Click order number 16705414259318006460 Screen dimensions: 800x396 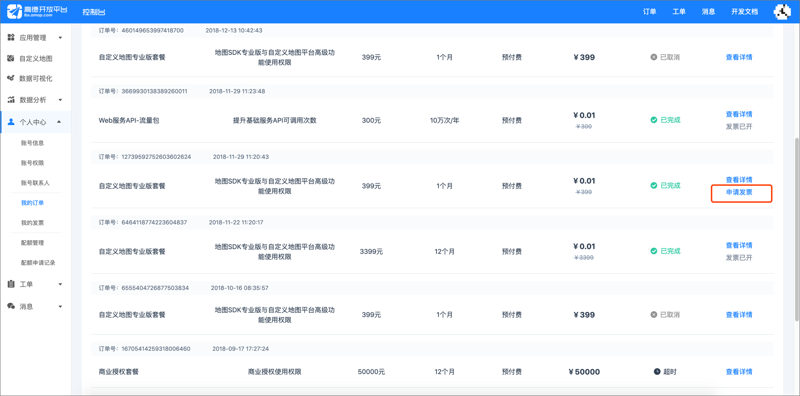click(156, 349)
